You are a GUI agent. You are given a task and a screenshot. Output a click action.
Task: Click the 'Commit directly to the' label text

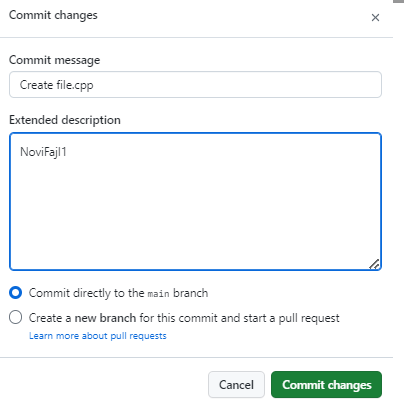pos(86,293)
